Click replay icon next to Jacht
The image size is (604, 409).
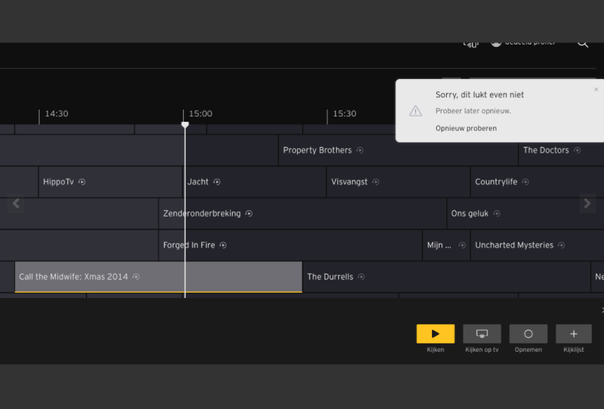[217, 182]
